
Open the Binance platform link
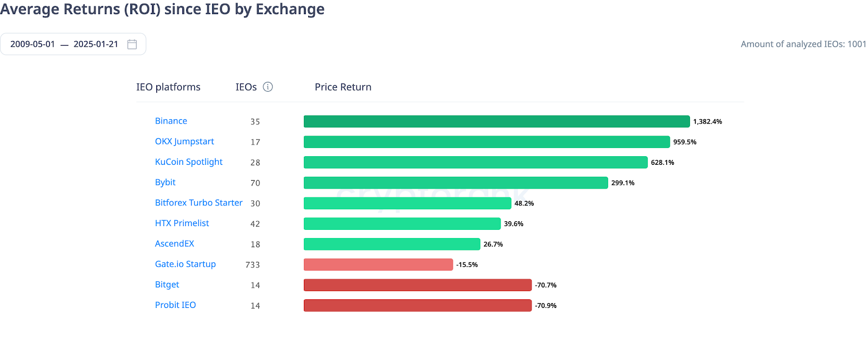[x=171, y=121]
